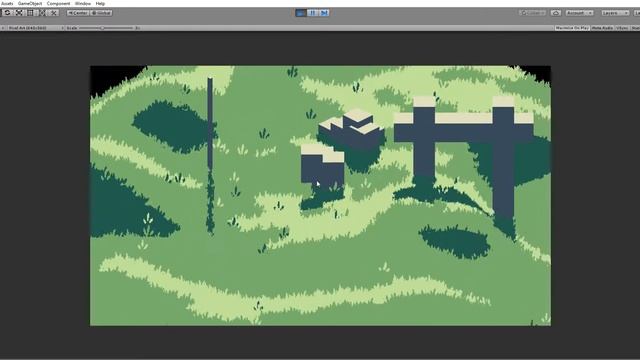Toggle VSync in Game view

(x=622, y=28)
